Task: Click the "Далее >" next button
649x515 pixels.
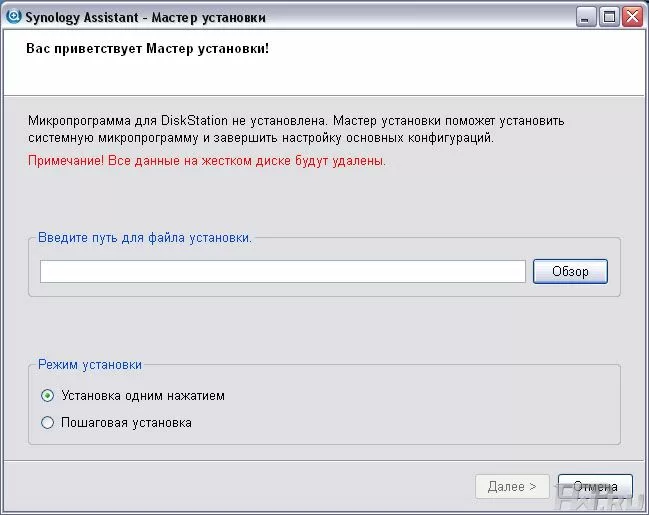Action: [x=512, y=487]
